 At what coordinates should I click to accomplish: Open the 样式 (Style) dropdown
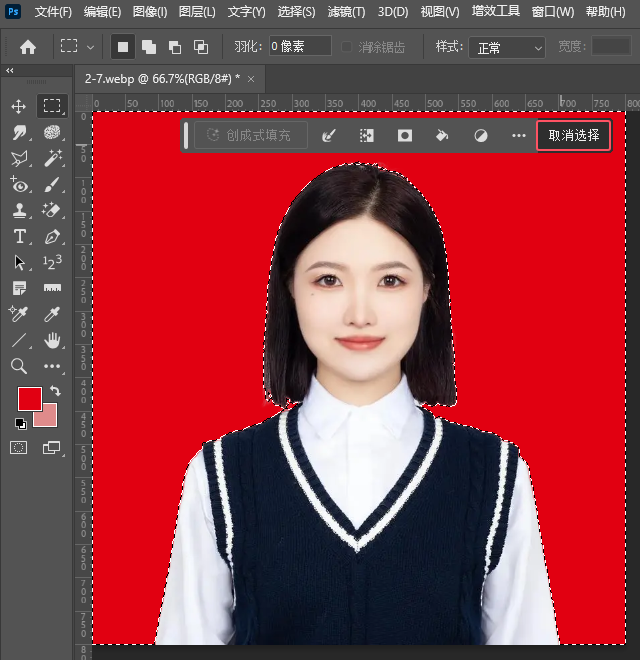point(506,47)
